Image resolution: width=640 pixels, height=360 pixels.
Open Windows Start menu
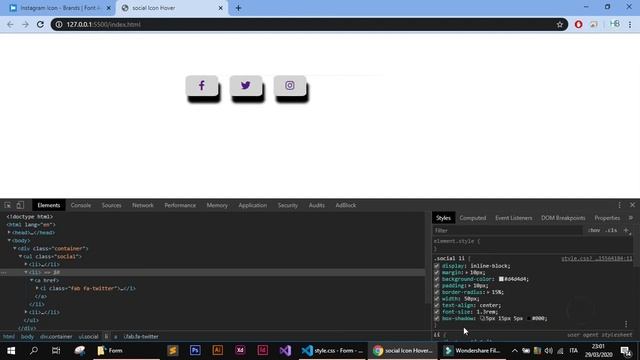click(11, 350)
